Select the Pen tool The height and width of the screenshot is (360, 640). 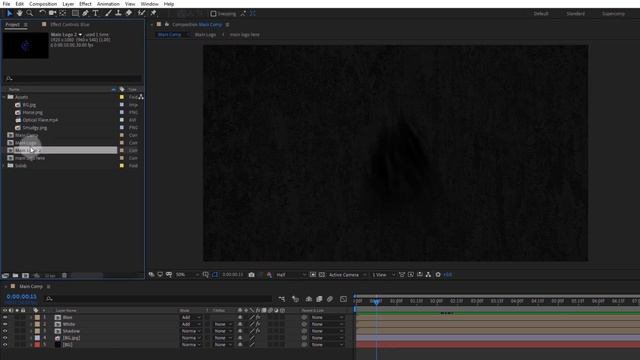(85, 13)
